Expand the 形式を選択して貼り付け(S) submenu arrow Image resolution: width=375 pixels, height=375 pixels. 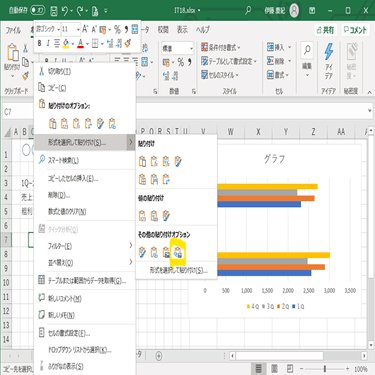tap(130, 142)
